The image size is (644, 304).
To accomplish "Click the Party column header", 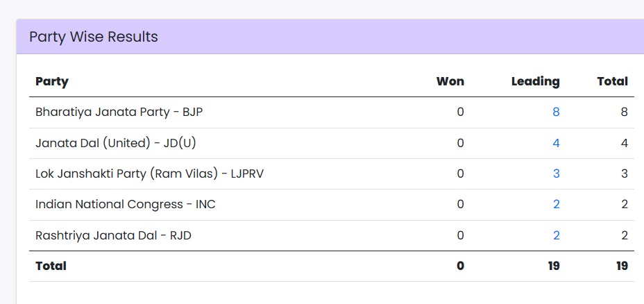I will pyautogui.click(x=52, y=81).
